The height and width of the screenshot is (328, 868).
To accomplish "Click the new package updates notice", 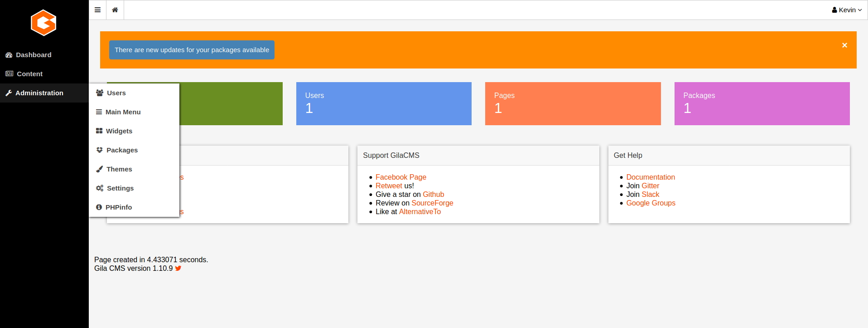I will pos(192,50).
